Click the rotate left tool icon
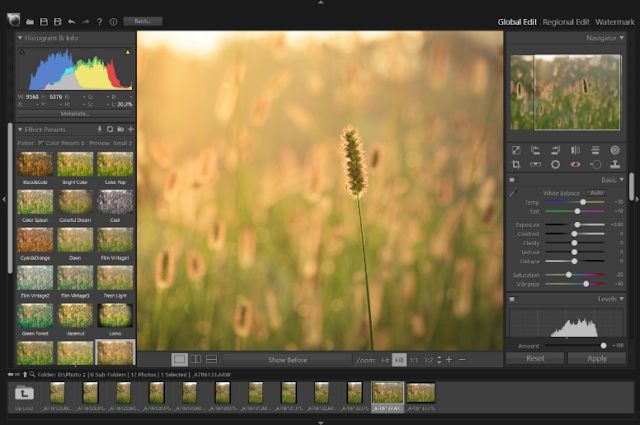 click(x=536, y=150)
